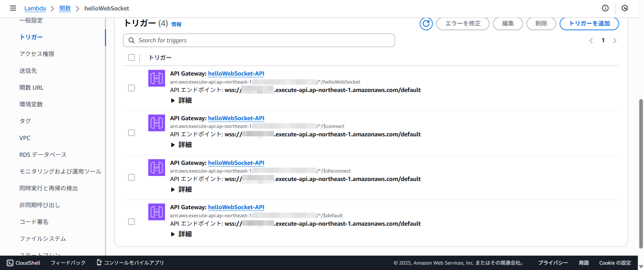This screenshot has width=644, height=270.
Task: Expand 詳細 for the helloWebSocket route trigger
Action: coord(181,100)
